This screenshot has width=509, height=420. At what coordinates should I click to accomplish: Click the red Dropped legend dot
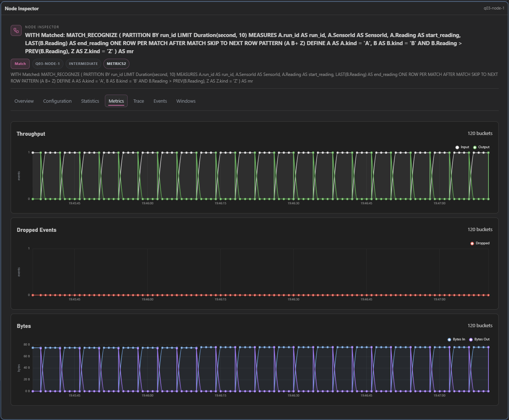(x=472, y=244)
